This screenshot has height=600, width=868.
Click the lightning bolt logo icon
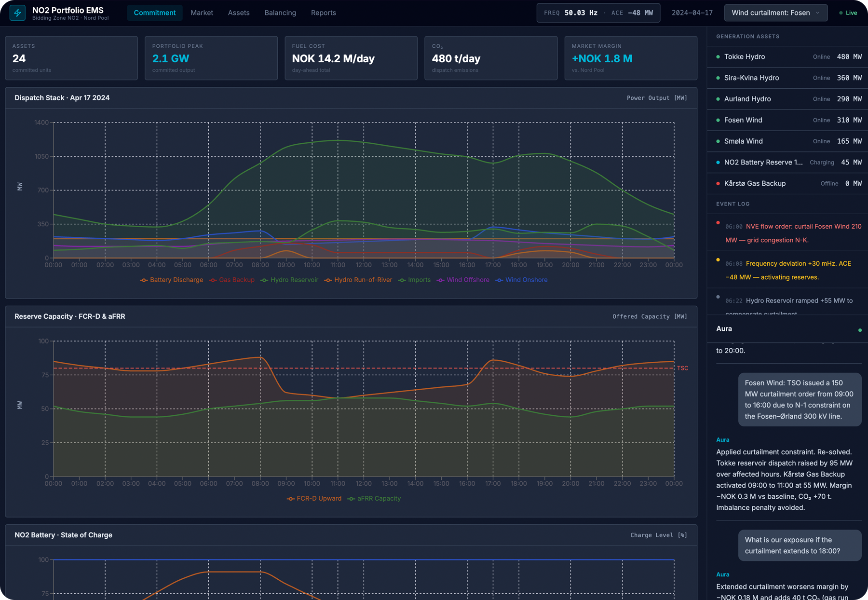18,13
